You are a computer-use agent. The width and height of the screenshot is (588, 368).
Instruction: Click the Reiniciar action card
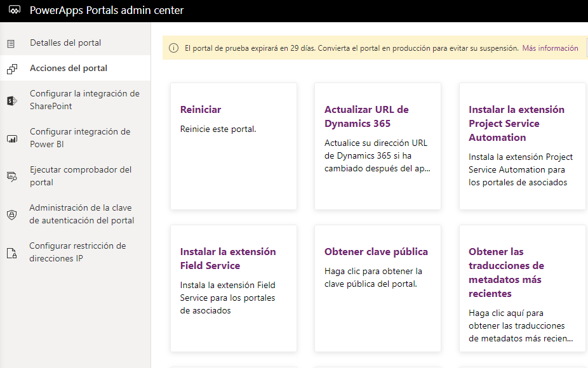234,146
